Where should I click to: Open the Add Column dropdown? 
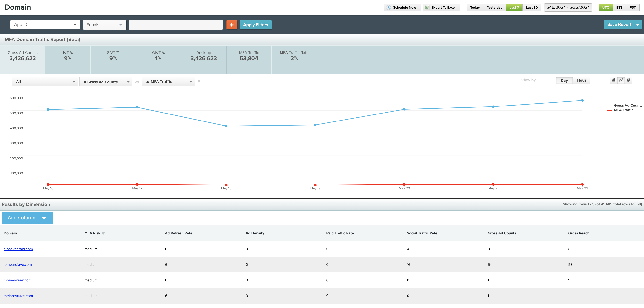[27, 218]
